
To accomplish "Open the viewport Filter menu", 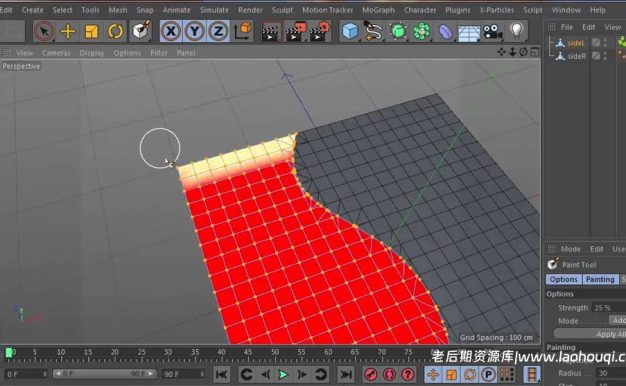I will click(x=158, y=53).
